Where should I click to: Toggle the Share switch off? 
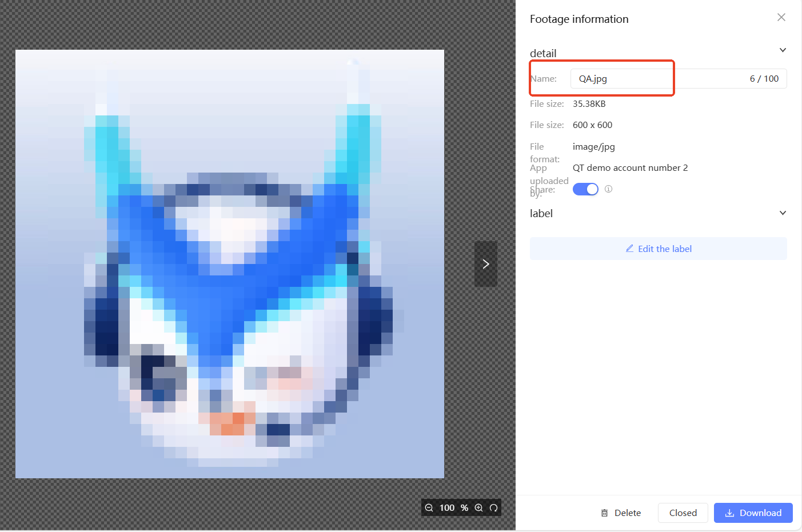585,189
